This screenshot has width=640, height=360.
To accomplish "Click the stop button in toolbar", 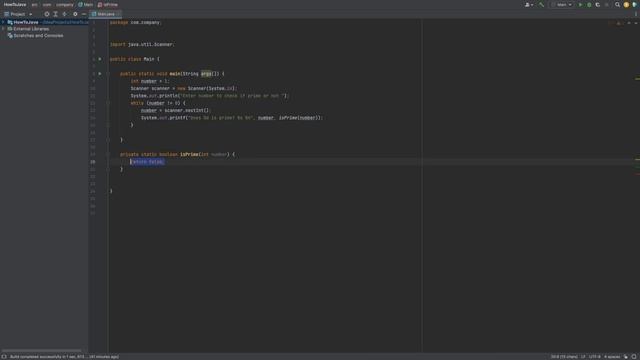I will click(x=607, y=5).
